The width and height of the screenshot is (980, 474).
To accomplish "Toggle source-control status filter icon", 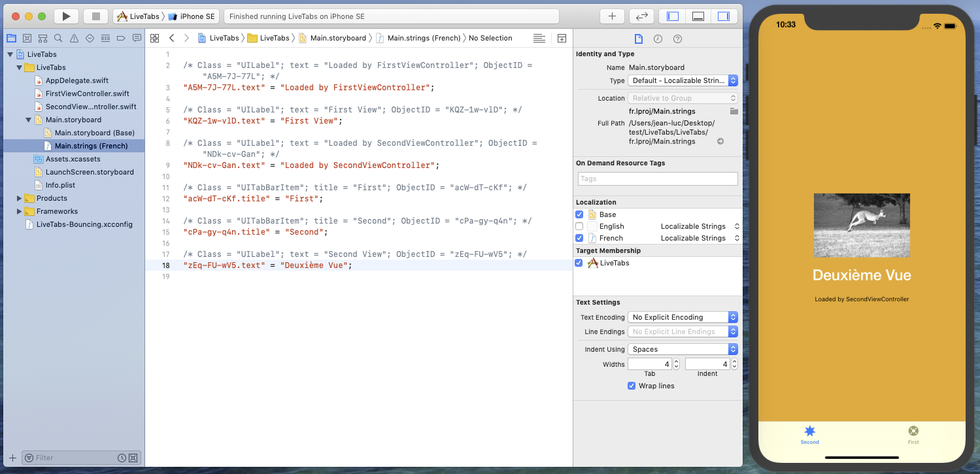I will 133,458.
